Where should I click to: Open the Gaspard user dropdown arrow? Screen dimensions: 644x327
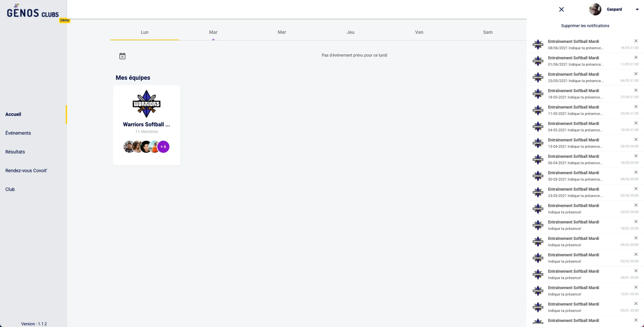(637, 9)
